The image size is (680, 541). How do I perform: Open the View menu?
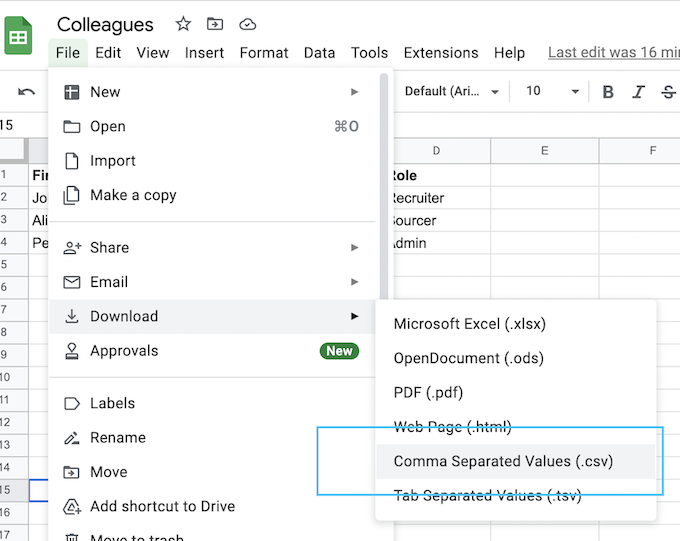click(153, 53)
